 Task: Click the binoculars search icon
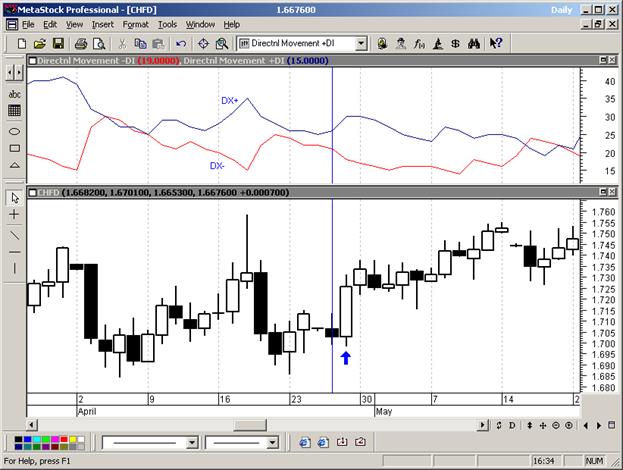click(x=474, y=43)
